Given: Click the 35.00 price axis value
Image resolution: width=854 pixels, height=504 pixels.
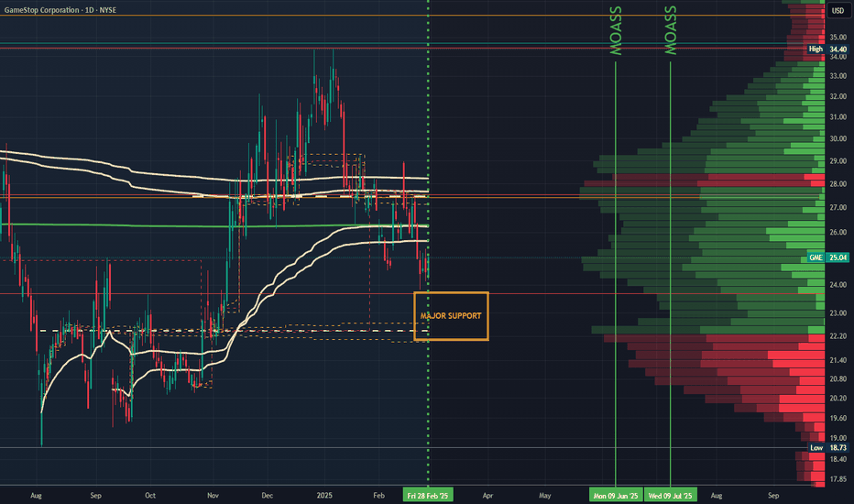Looking at the screenshot, I should 838,37.
